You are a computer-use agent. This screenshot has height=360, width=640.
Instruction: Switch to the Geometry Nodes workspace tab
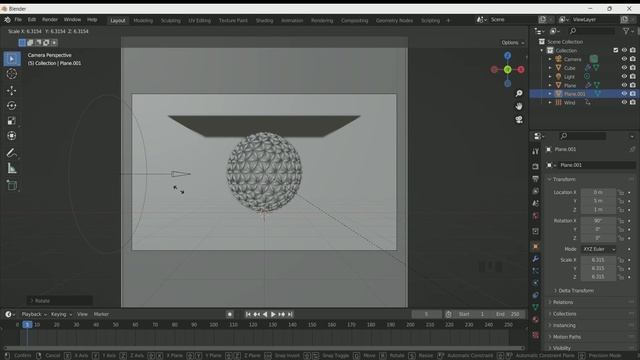point(394,20)
